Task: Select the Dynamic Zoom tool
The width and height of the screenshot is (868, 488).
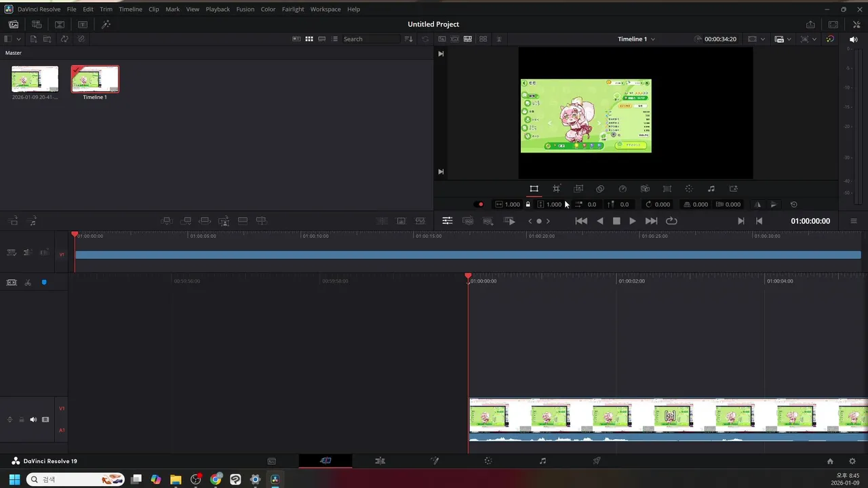Action: pyautogui.click(x=578, y=189)
